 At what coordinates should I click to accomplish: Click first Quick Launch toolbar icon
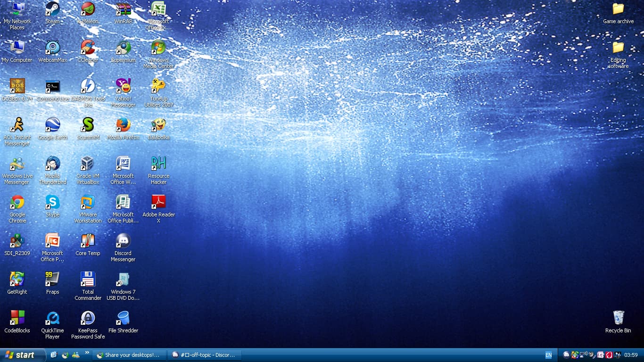click(x=54, y=355)
